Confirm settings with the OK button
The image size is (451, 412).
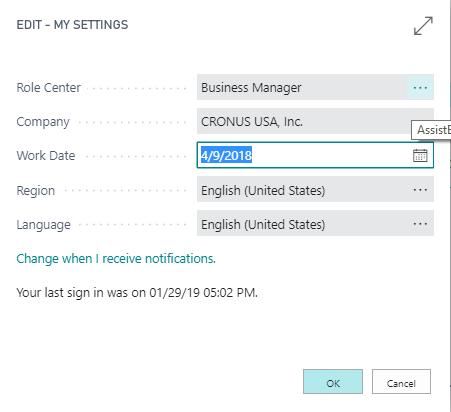tap(333, 382)
